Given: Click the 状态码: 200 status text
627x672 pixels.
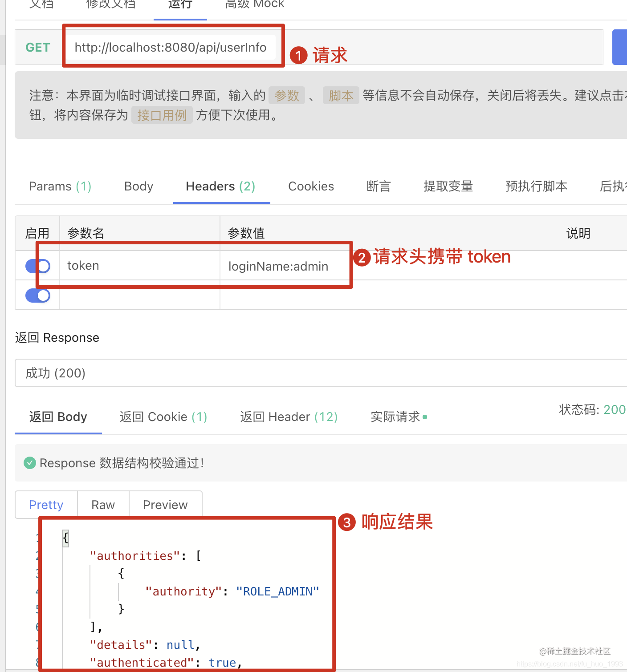Looking at the screenshot, I should (x=592, y=409).
